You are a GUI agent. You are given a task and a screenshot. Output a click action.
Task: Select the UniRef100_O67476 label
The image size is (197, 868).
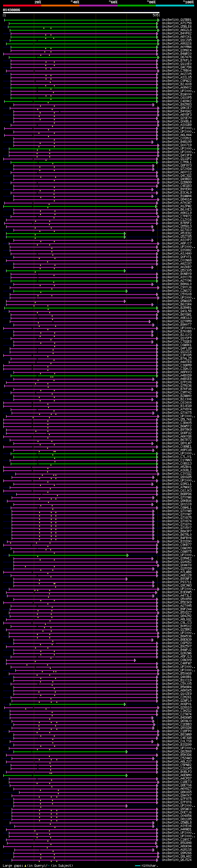click(176, 57)
